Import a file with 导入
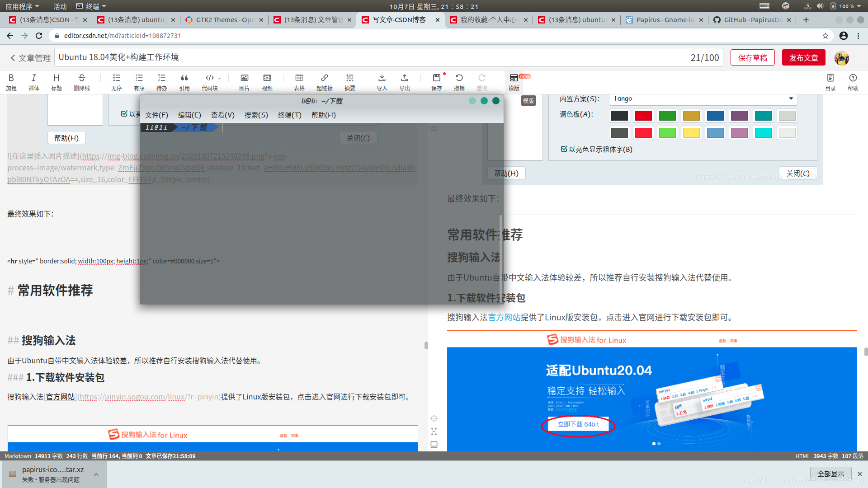This screenshot has width=868, height=488. coord(382,82)
